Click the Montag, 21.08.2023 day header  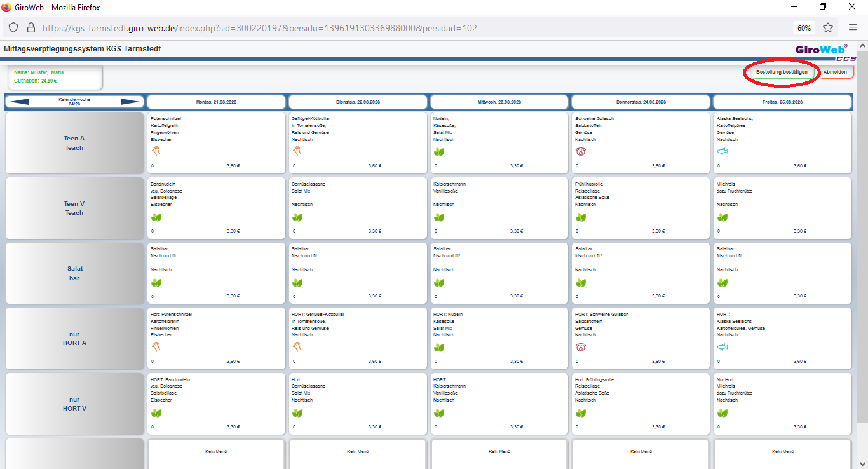[217, 102]
